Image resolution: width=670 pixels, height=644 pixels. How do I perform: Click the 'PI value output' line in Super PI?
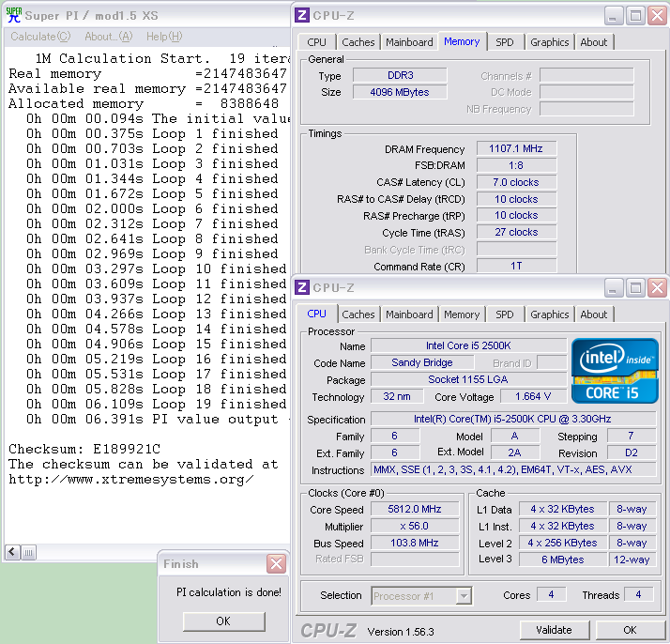point(158,420)
